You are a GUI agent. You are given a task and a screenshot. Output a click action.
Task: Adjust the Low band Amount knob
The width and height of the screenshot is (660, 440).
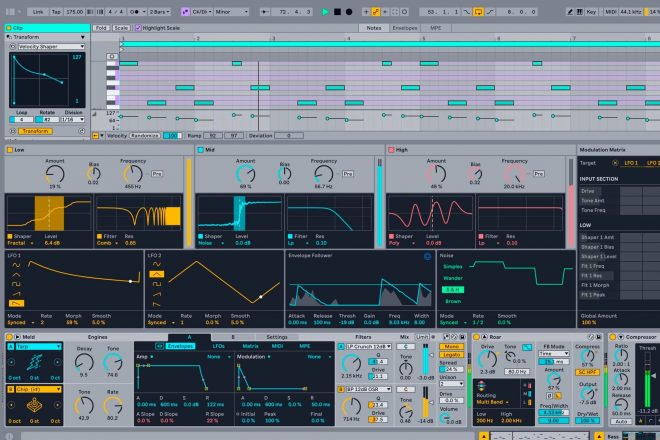(55, 174)
